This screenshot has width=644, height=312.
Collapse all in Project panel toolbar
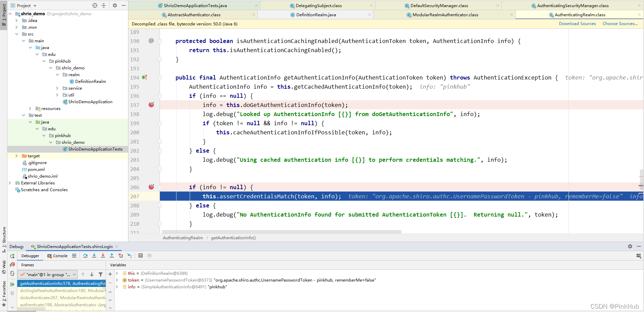(104, 5)
